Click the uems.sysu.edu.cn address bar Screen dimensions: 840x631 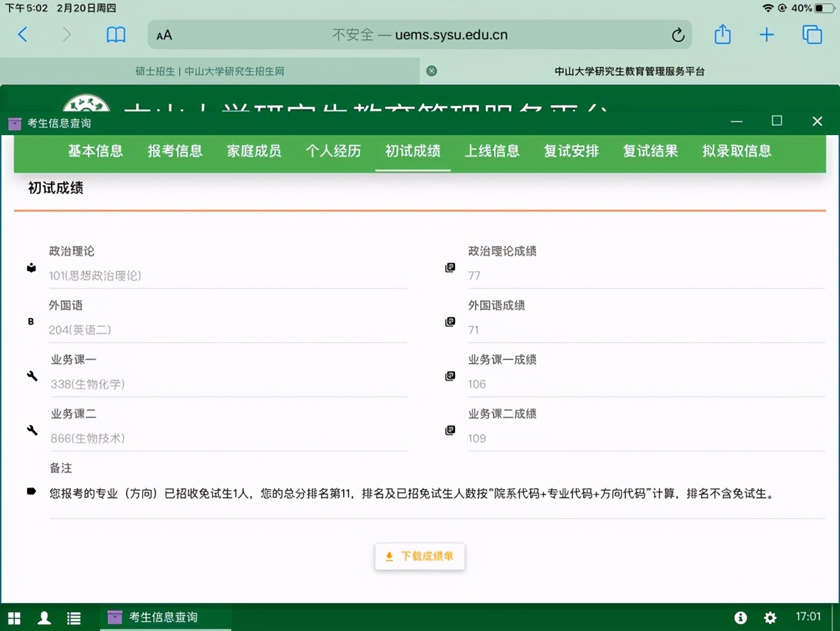click(x=420, y=35)
